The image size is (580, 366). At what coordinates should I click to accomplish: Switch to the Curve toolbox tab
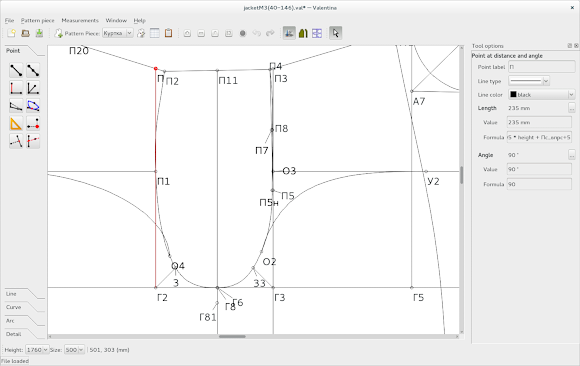tap(14, 307)
